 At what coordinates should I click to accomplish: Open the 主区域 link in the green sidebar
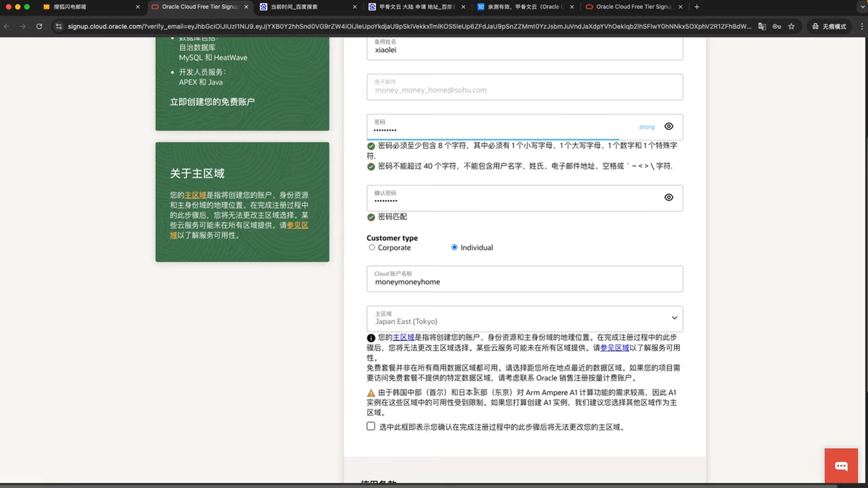pos(195,195)
